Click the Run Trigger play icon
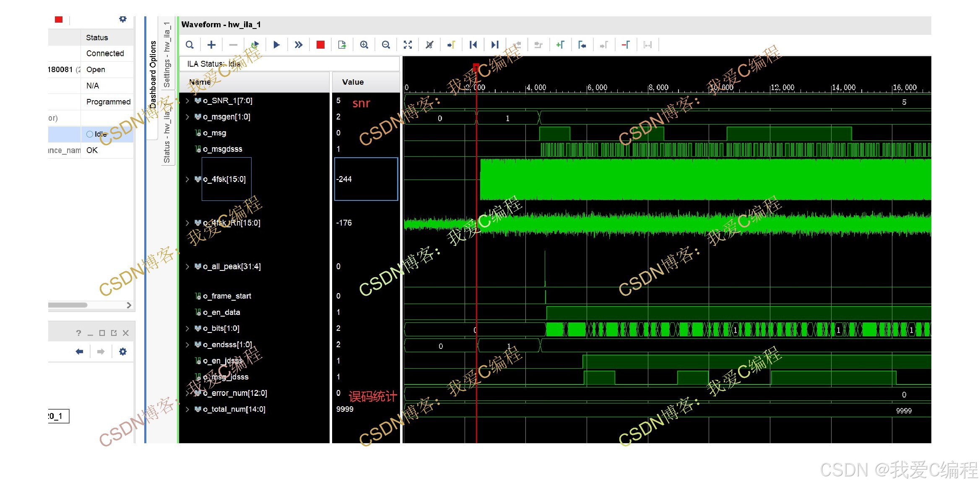Image resolution: width=980 pixels, height=486 pixels. click(276, 45)
